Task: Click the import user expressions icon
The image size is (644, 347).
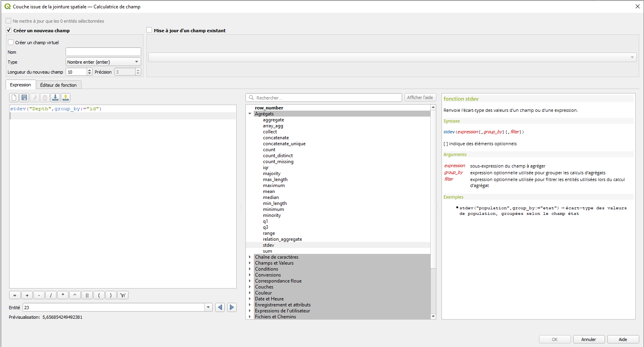Action: pyautogui.click(x=55, y=97)
